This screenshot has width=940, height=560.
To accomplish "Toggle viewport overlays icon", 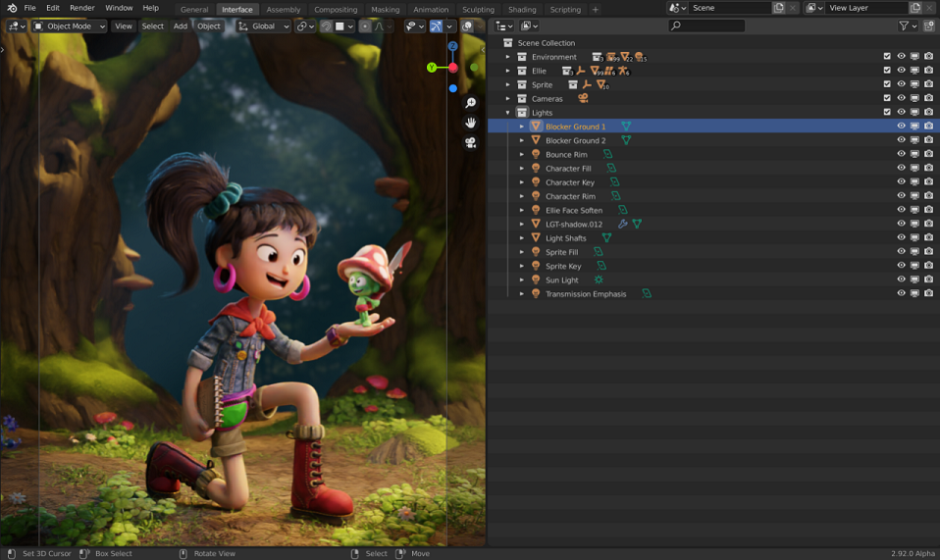I will pos(467,26).
